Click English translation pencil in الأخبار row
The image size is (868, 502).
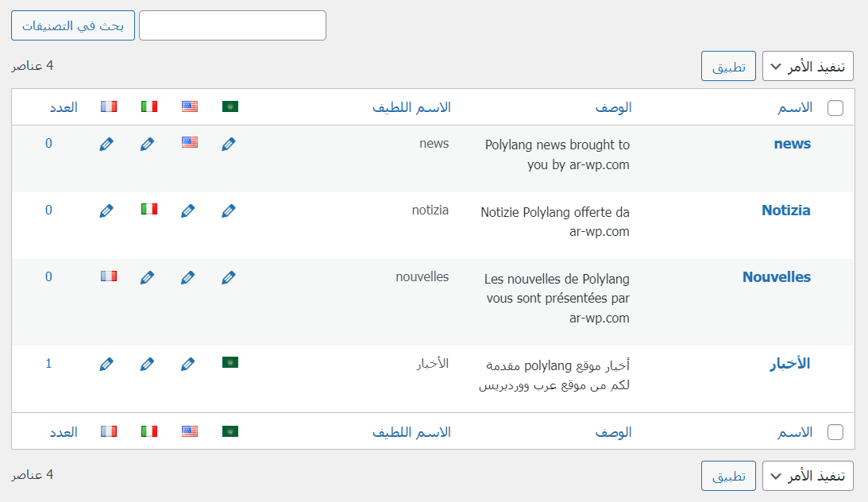click(187, 364)
